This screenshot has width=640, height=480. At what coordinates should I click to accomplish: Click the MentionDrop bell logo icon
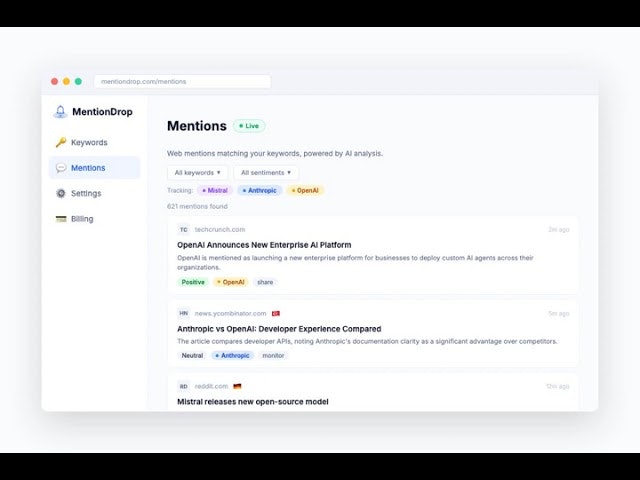(60, 112)
